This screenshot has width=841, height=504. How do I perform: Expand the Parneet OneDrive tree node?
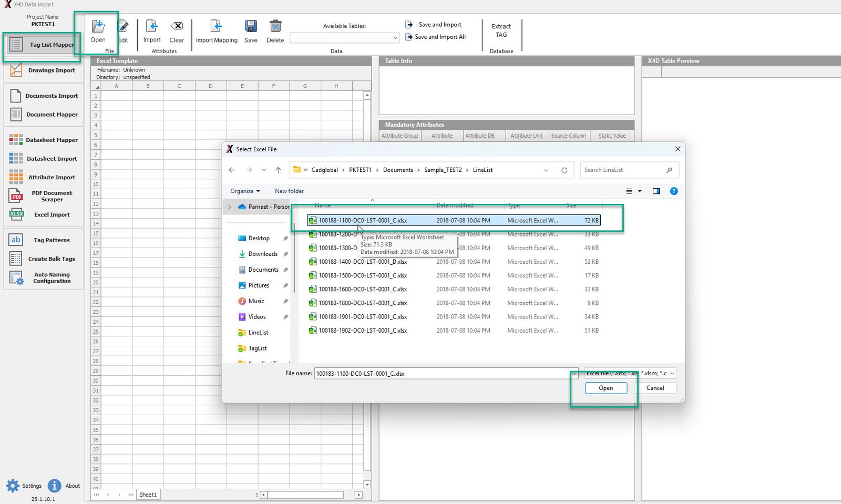pyautogui.click(x=230, y=207)
